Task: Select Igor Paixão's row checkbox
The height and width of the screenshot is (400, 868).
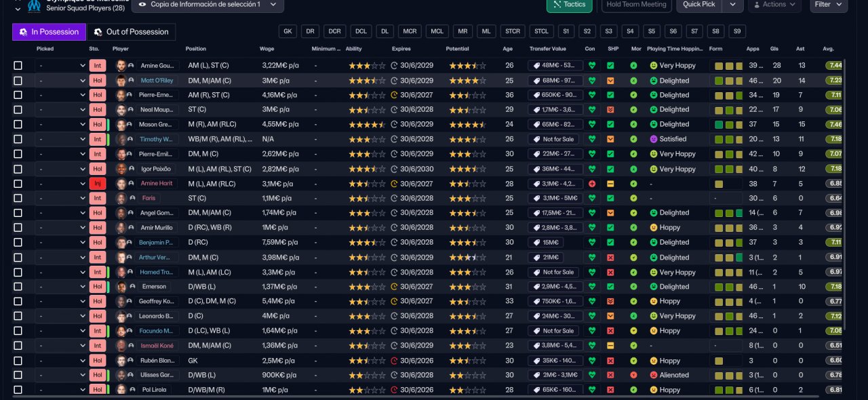Action: coord(18,169)
